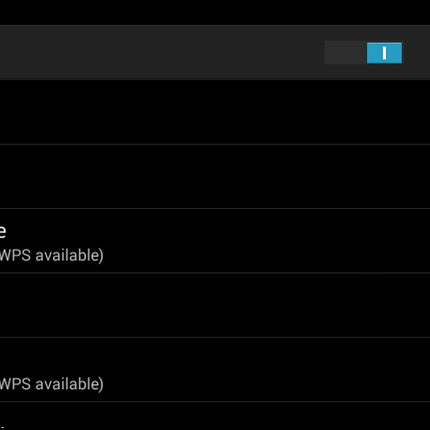Viewport: 430px width, 430px height.
Task: Tap the lower "WPS available)" status text
Action: tap(51, 384)
